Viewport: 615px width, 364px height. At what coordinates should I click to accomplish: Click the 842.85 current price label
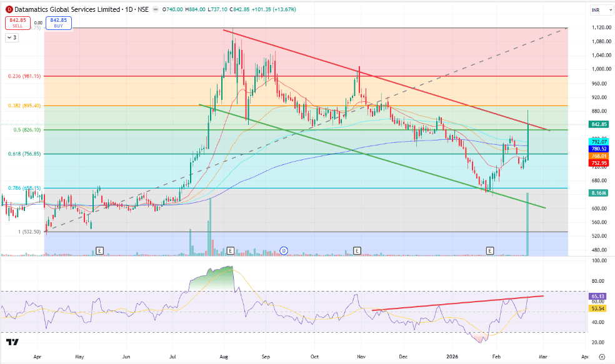(599, 124)
